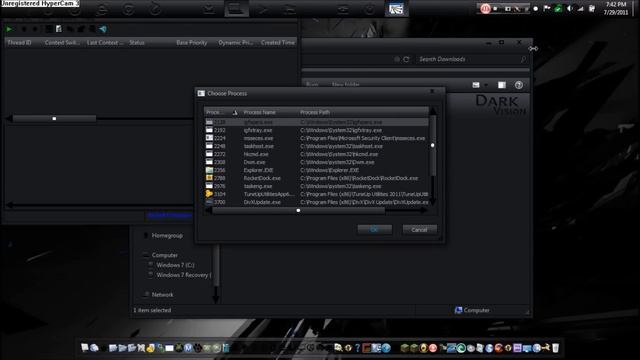This screenshot has height=360, width=640.
Task: Click the Choose Process dialog title icon
Action: pyautogui.click(x=201, y=93)
